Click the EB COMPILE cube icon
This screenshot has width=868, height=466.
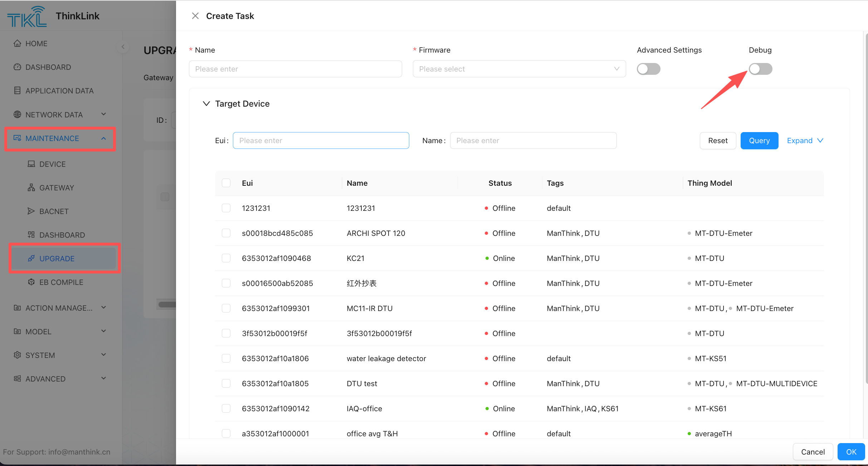pos(31,282)
